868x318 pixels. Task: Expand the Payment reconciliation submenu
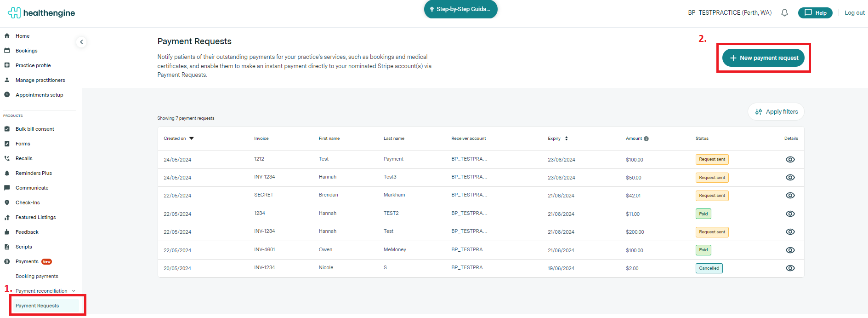point(74,291)
